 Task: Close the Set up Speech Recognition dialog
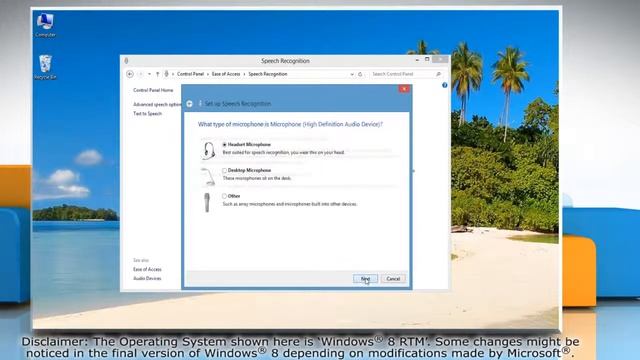404,89
